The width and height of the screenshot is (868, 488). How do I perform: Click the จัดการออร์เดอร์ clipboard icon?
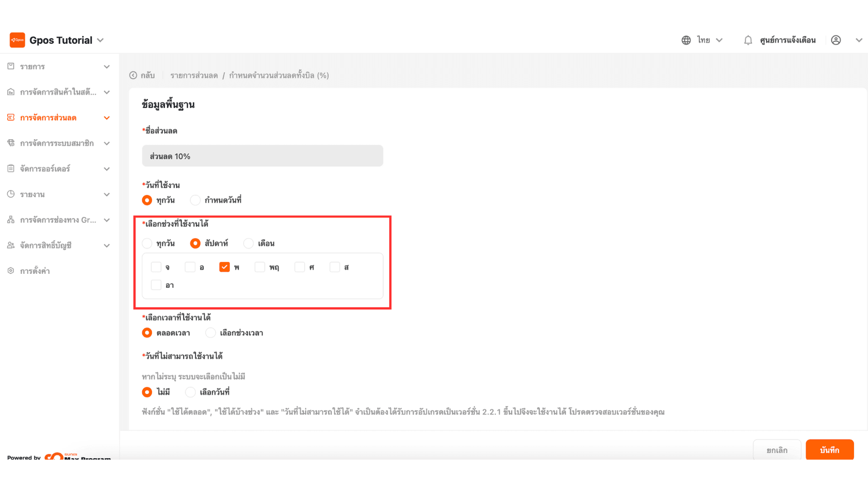click(11, 169)
